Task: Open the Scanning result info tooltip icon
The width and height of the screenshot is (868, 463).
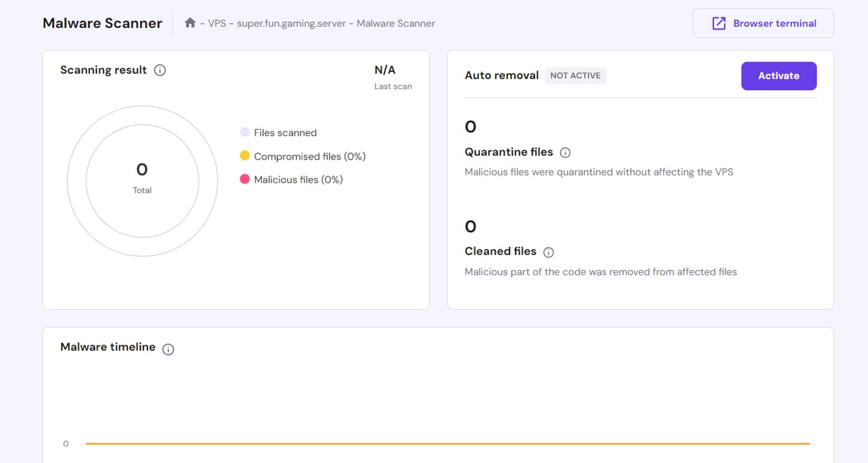Action: click(x=159, y=70)
